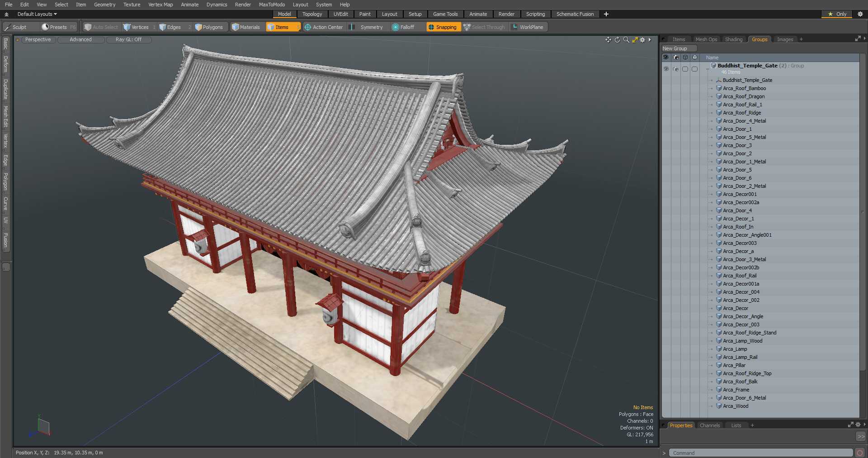Toggle render visibility for Buddhist_Temple_Gate group
Screen dimensions: 868x458
coord(676,69)
